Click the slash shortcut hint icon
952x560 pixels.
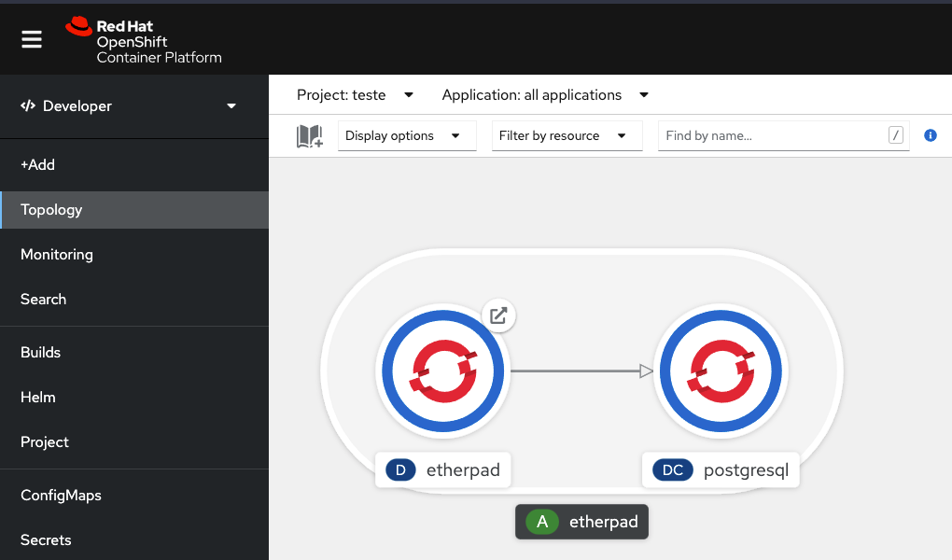(896, 134)
